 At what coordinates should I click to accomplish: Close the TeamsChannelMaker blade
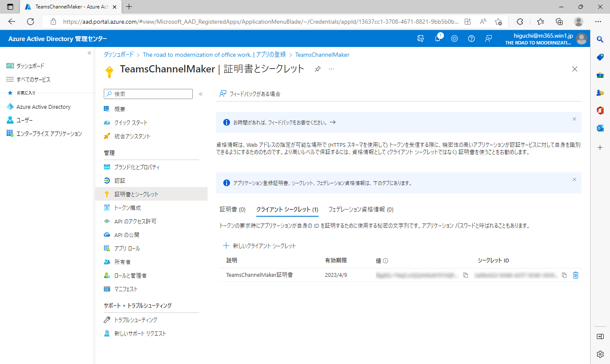tap(575, 69)
